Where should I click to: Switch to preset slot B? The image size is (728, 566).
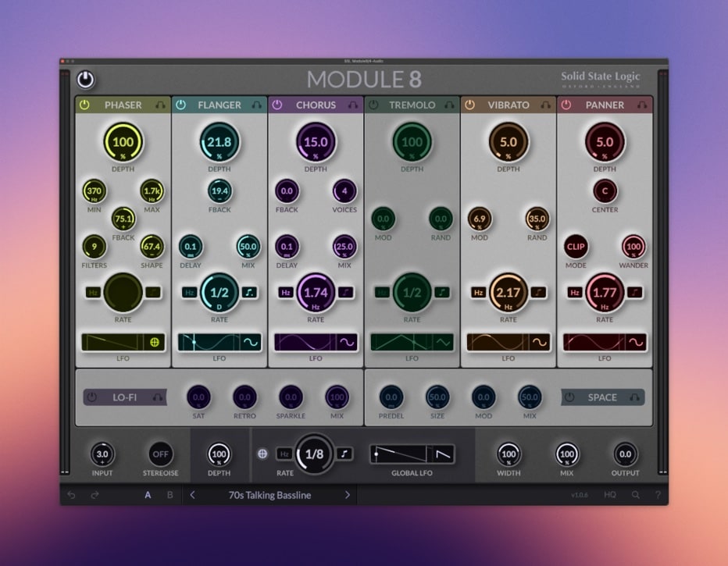(x=170, y=495)
